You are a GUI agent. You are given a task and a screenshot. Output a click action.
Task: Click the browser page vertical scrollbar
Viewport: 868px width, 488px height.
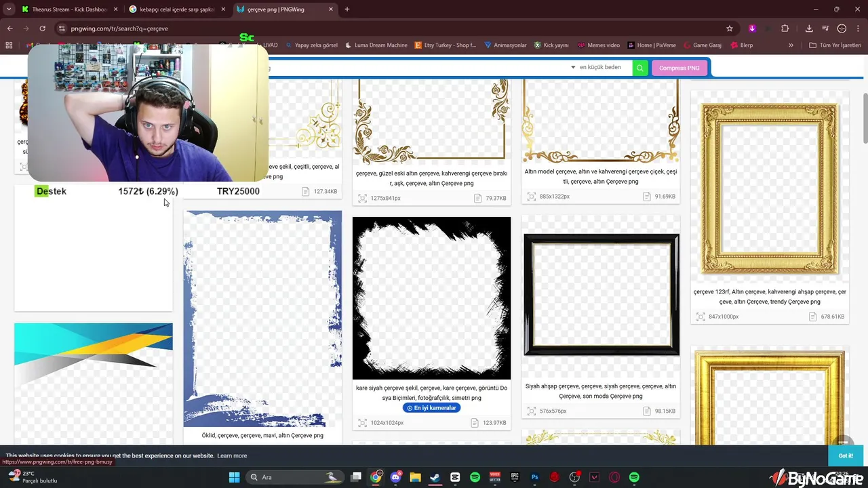pyautogui.click(x=865, y=118)
